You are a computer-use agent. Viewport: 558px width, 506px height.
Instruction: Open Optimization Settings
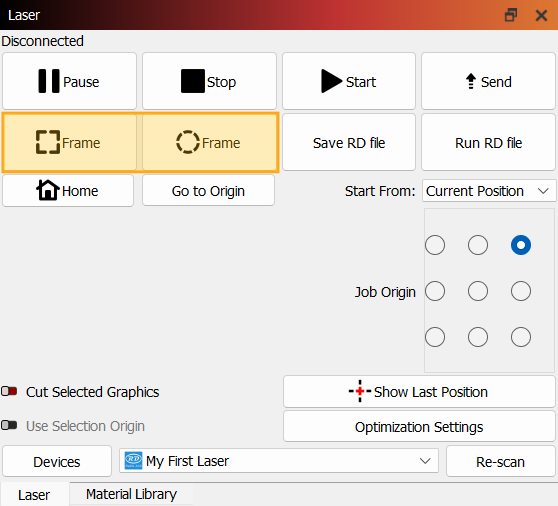pos(419,426)
